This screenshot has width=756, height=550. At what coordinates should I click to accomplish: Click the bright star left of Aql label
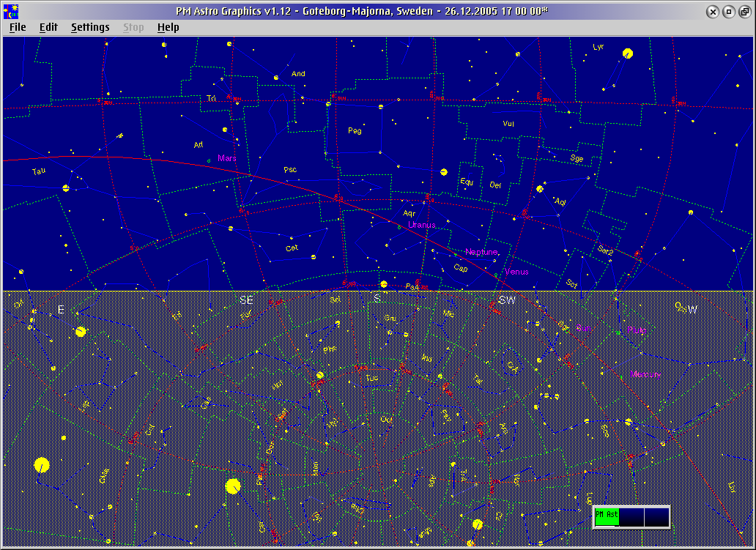click(x=540, y=190)
